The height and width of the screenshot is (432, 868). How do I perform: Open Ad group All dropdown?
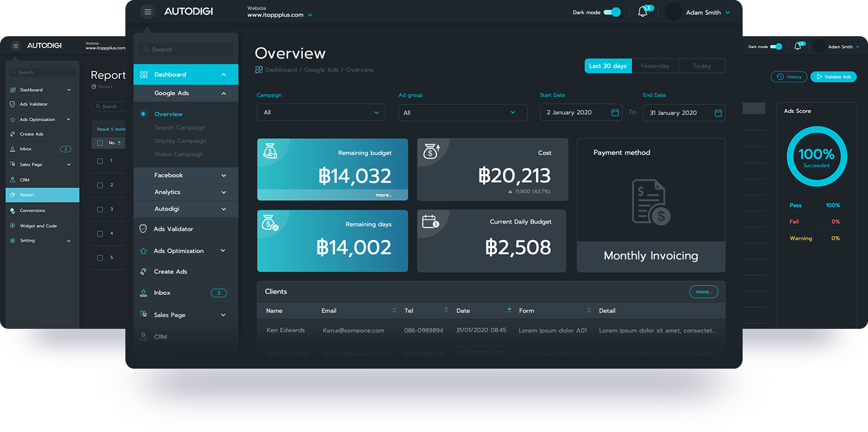tap(463, 113)
